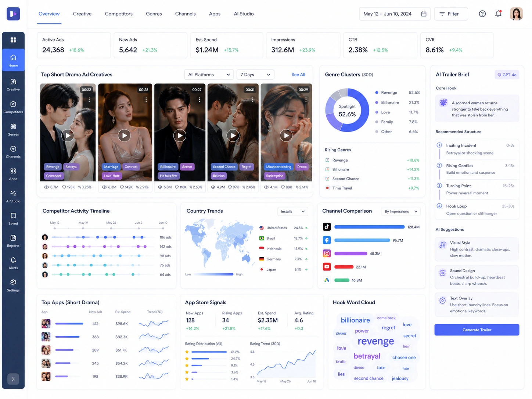This screenshot has width=532, height=399.
Task: Open the May 12 – Jun 10 date picker
Action: click(x=395, y=14)
